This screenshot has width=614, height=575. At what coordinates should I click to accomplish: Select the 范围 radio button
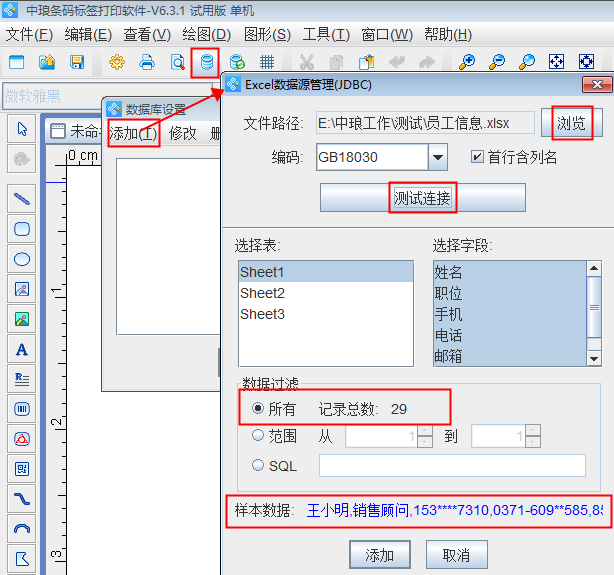258,436
